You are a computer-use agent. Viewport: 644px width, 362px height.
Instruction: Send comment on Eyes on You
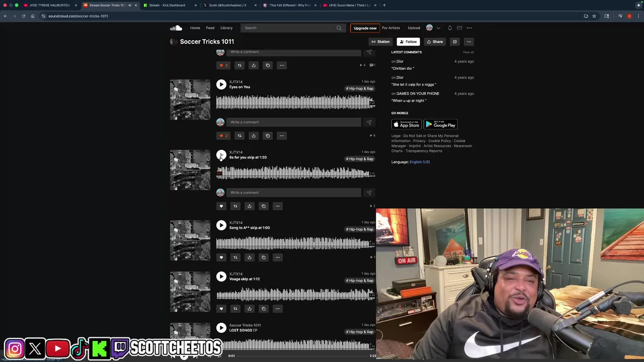[x=369, y=122]
